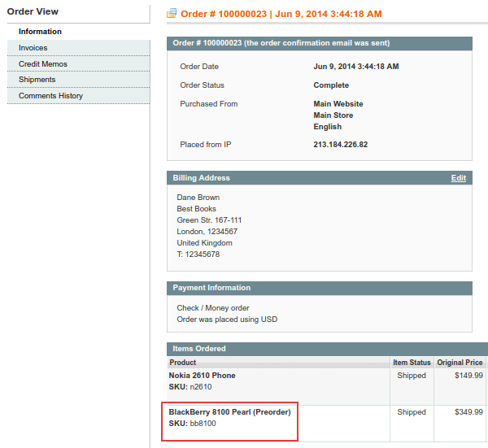View the Comments History tab
The height and width of the screenshot is (448, 488).
(50, 96)
